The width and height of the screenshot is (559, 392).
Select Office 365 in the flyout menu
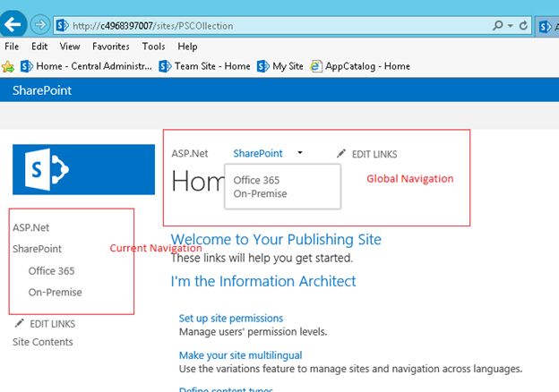point(256,180)
